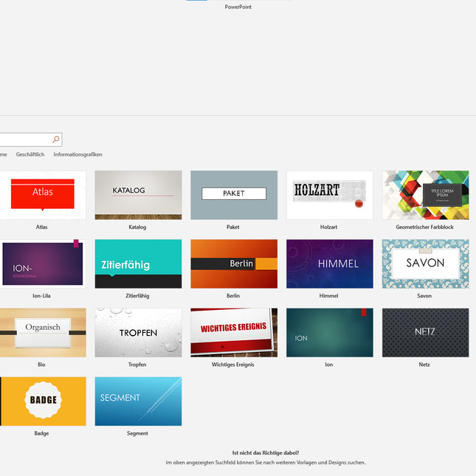
Task: Click the 'Wichtiges Ereignis' caption text
Action: click(x=233, y=365)
